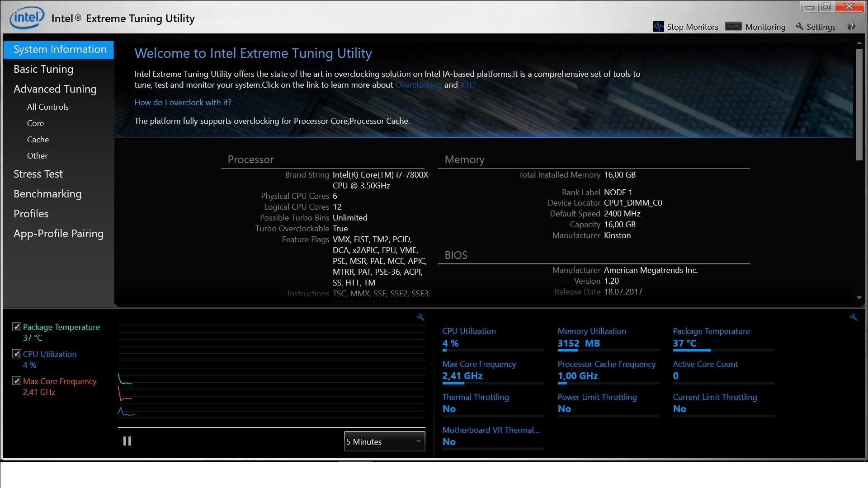Click the graph panel wrench icon
868x488 pixels.
(420, 317)
